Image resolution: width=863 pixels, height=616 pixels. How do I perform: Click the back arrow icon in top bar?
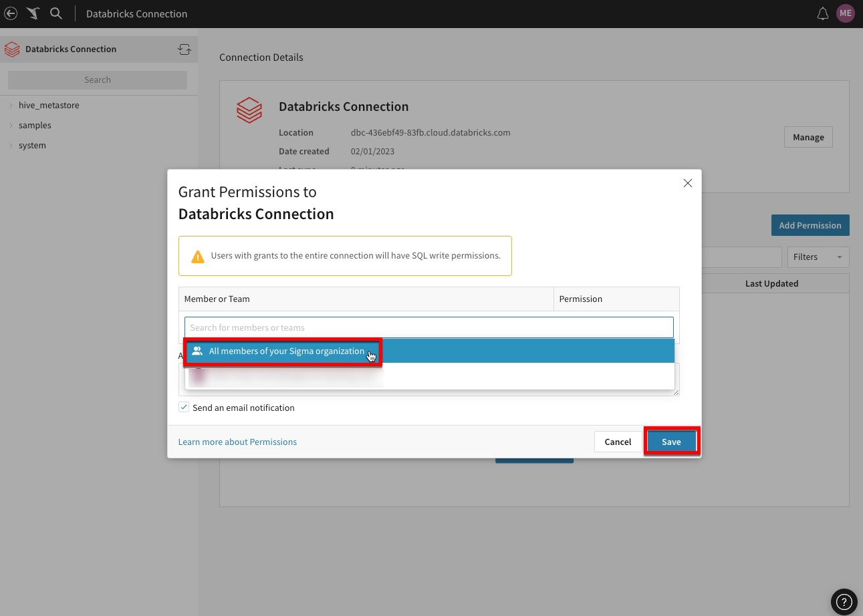pyautogui.click(x=11, y=13)
